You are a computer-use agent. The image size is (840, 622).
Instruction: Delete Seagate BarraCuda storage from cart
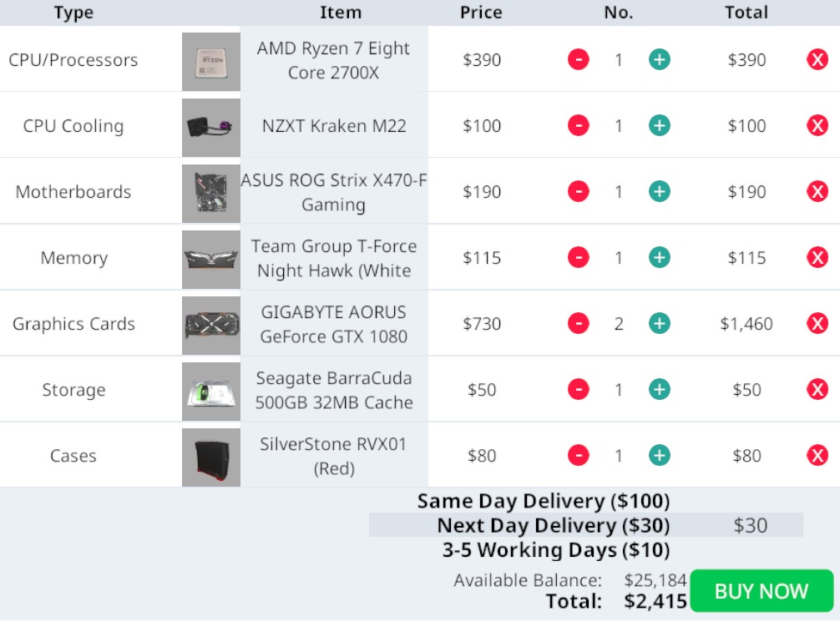tap(817, 390)
